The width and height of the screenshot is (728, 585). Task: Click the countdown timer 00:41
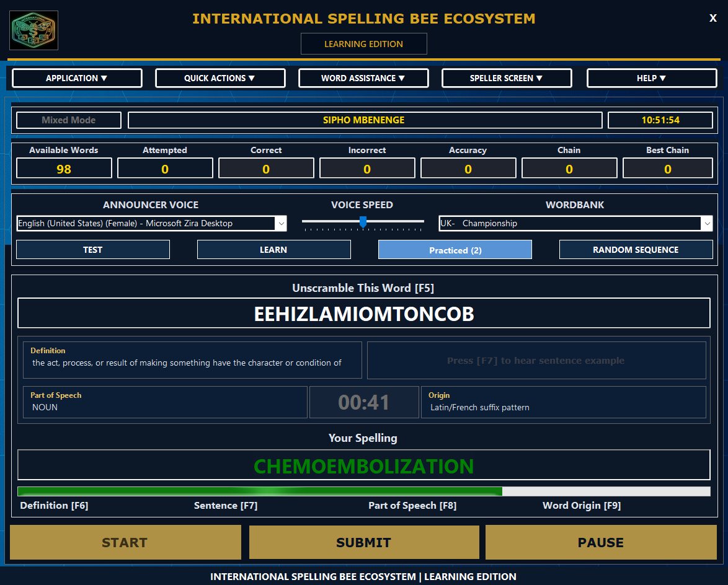point(364,402)
